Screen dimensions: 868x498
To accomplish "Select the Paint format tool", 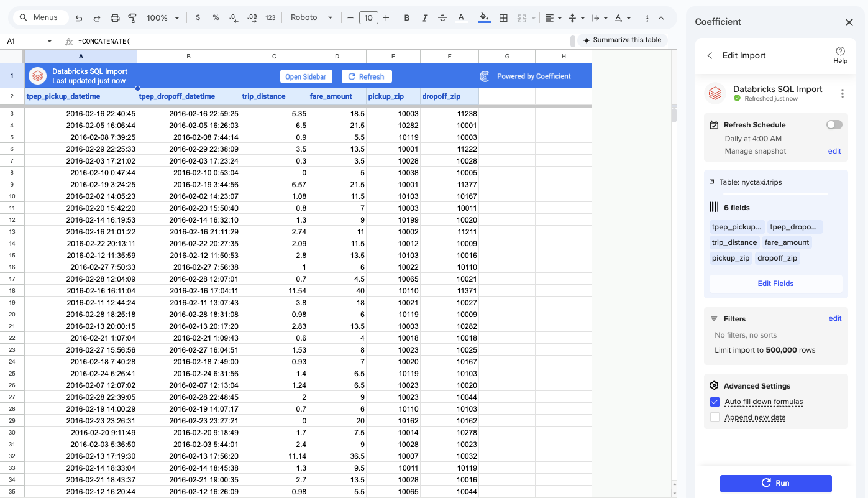I will 132,18.
